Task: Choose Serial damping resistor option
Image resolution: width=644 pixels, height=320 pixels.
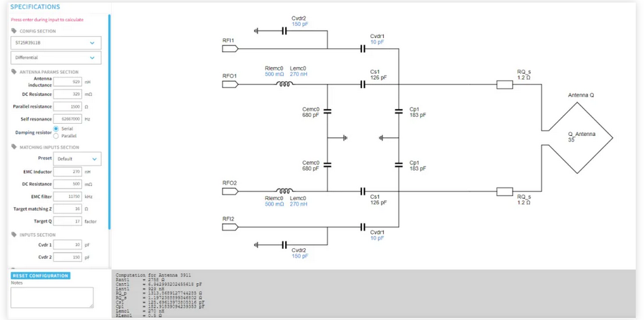Action: click(57, 129)
